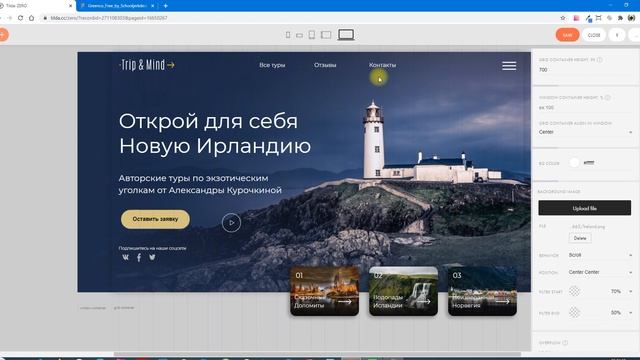This screenshot has width=640, height=360.
Task: Open the BG color swatch picker
Action: coord(574,162)
